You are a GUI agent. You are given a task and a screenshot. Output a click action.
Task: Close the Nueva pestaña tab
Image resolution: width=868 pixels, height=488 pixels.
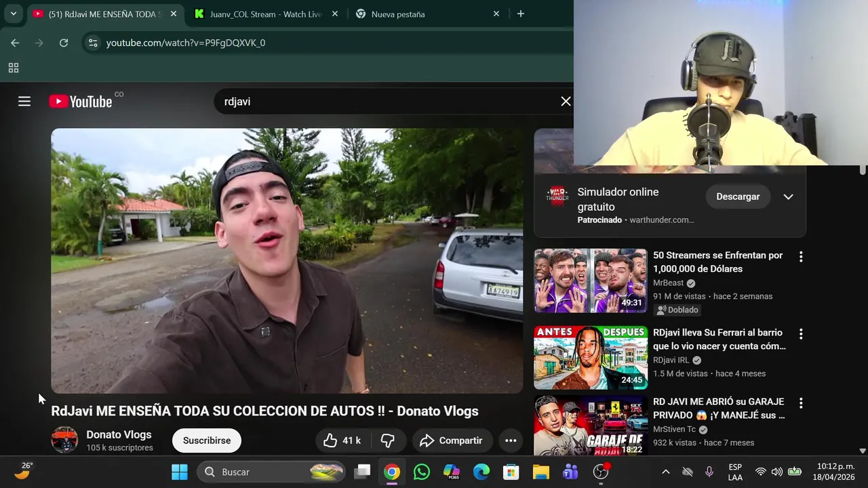click(496, 14)
